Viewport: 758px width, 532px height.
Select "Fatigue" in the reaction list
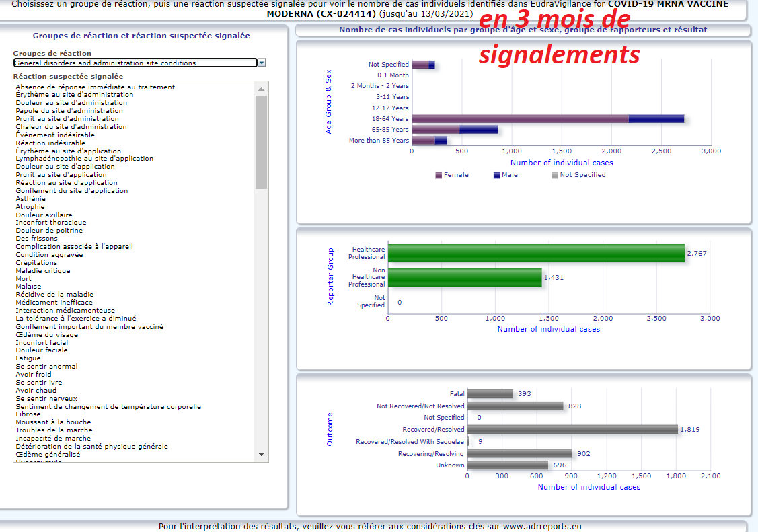coord(28,358)
